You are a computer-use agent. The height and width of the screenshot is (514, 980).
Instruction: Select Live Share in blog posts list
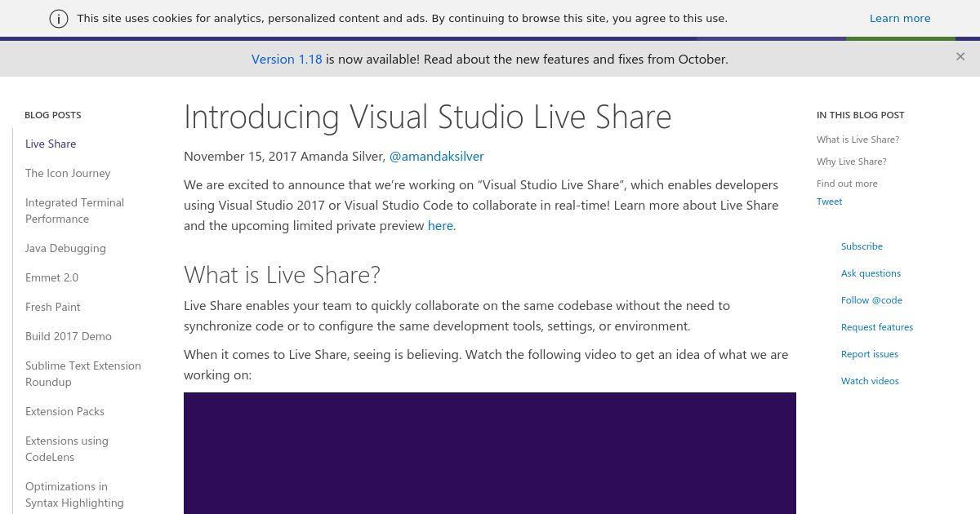tap(51, 144)
